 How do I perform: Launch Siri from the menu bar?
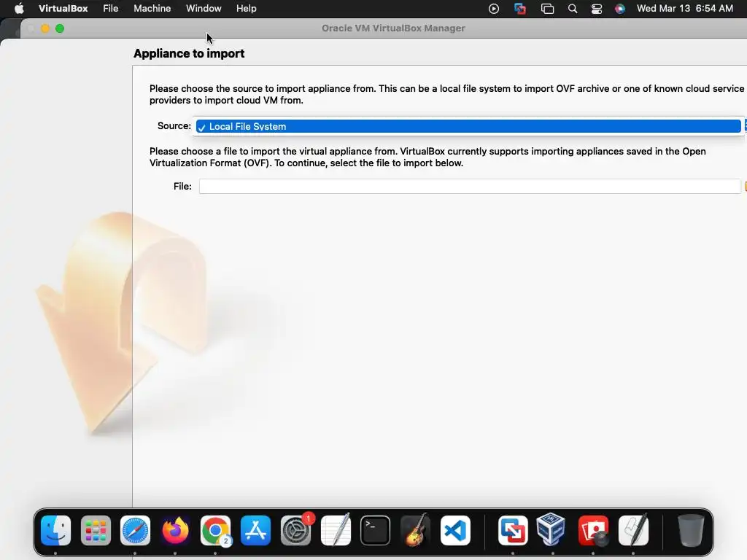click(x=620, y=9)
